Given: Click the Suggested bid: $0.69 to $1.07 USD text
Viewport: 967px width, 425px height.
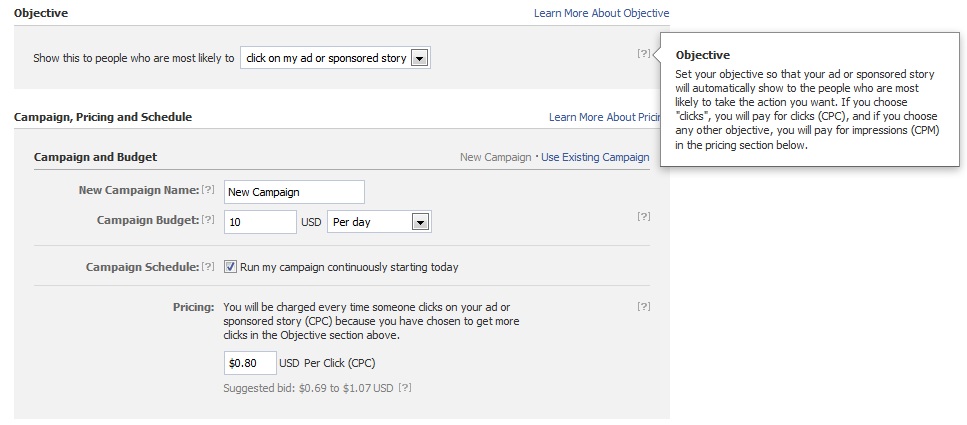Looking at the screenshot, I should (x=308, y=389).
